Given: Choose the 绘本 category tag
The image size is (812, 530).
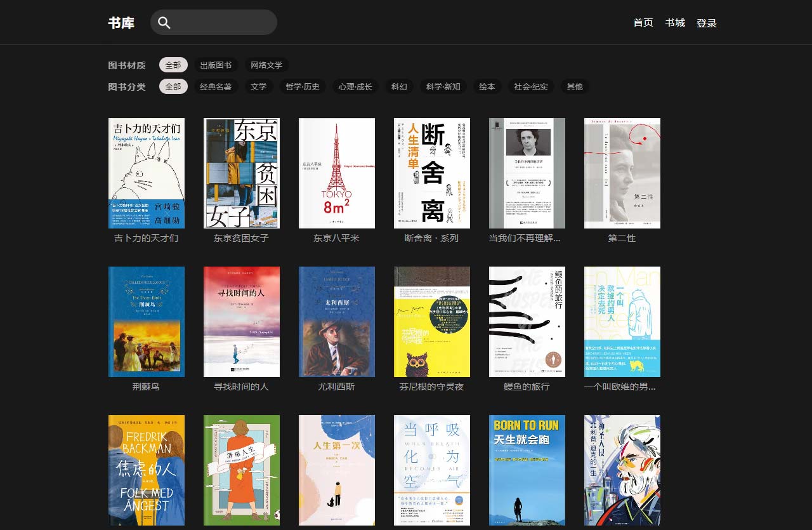Looking at the screenshot, I should (x=487, y=86).
